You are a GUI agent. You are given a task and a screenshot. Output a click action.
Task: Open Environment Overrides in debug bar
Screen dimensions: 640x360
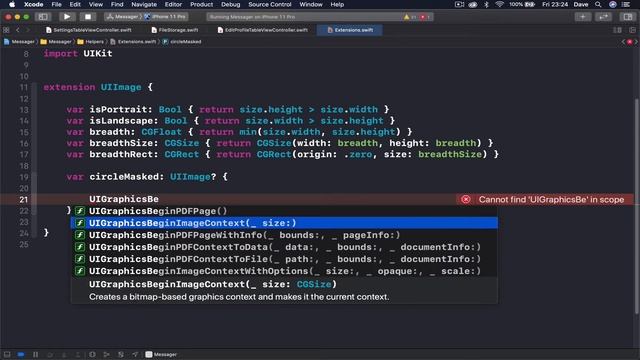[x=121, y=354]
